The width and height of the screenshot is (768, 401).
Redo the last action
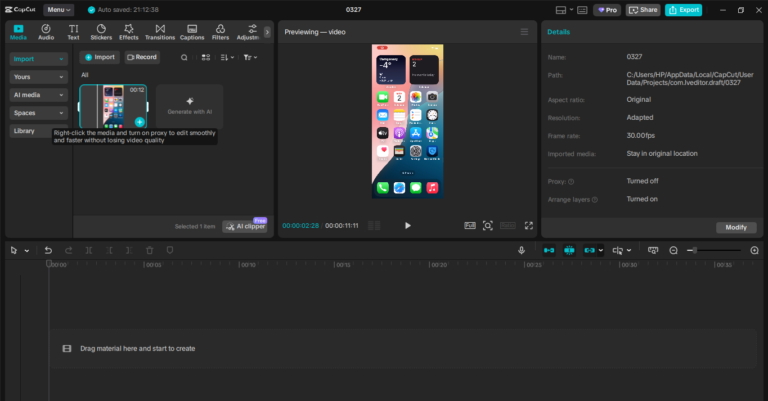click(x=69, y=251)
